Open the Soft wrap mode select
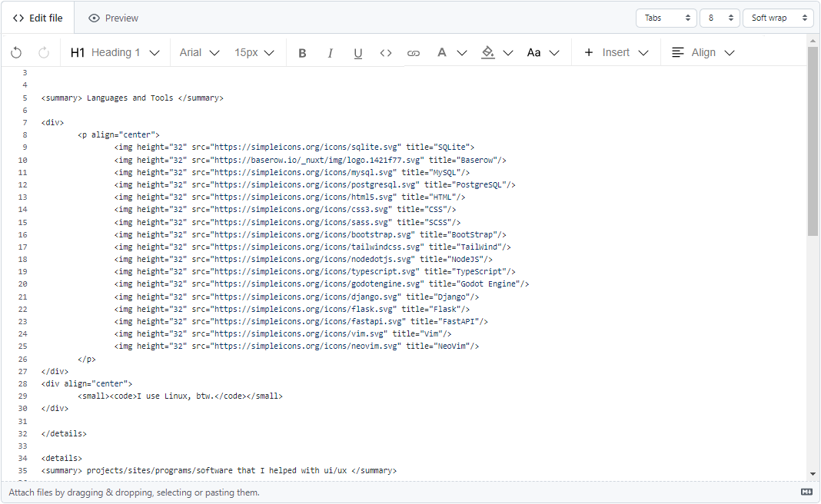Image resolution: width=821 pixels, height=504 pixels. point(778,18)
